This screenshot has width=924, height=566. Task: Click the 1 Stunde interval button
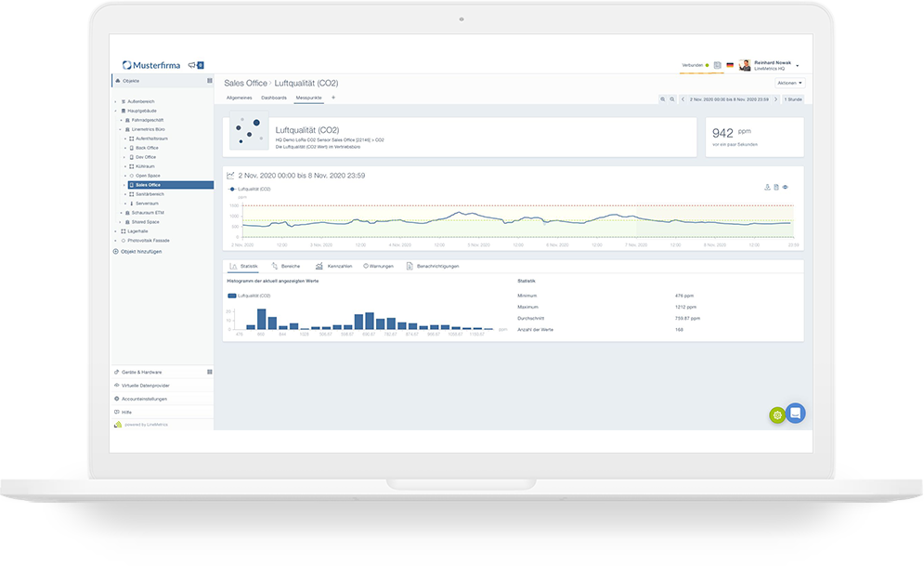point(793,99)
